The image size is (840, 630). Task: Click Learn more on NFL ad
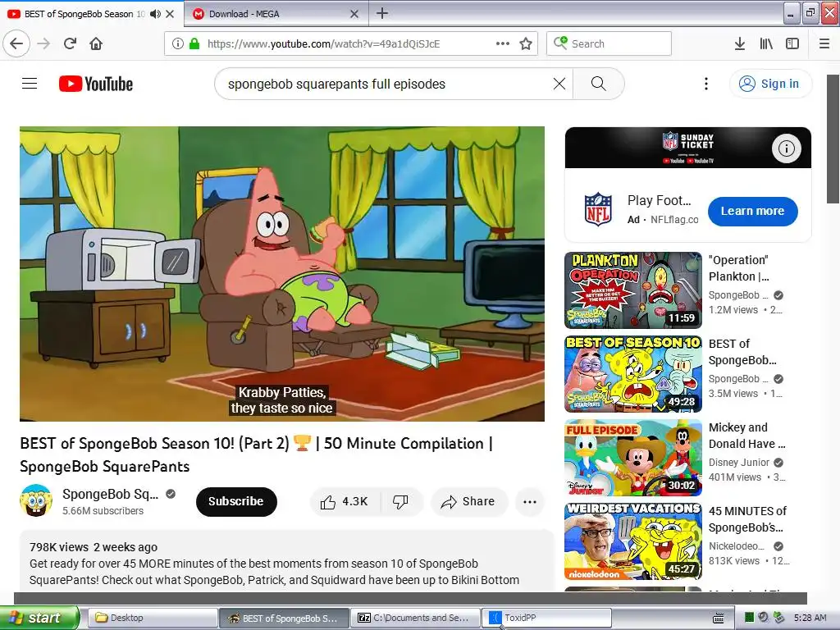[x=753, y=211]
